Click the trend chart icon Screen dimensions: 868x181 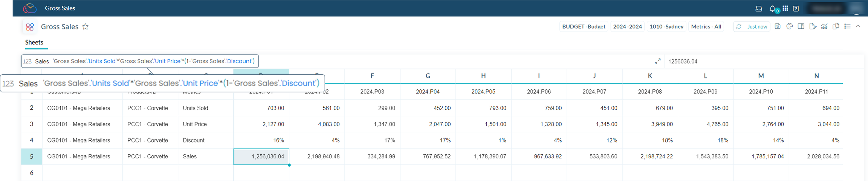(x=824, y=26)
